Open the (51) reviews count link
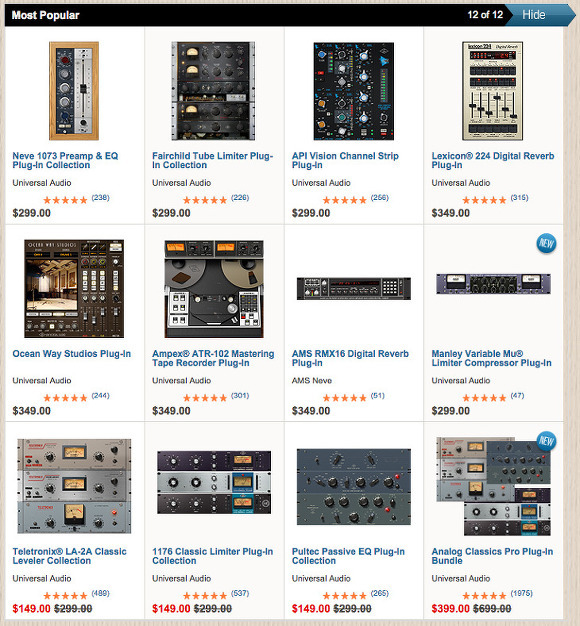Screen dimensions: 580x626 click(377, 396)
